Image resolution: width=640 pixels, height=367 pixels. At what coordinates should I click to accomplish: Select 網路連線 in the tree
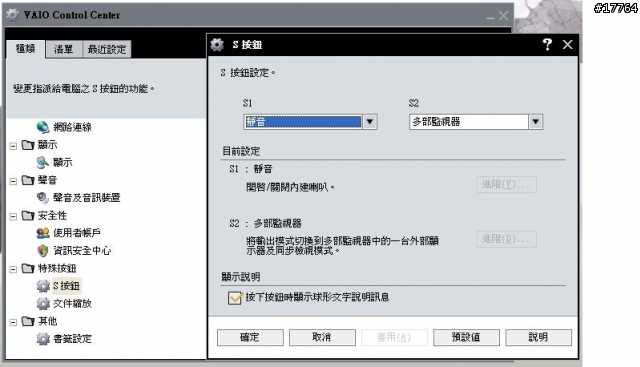[73, 127]
